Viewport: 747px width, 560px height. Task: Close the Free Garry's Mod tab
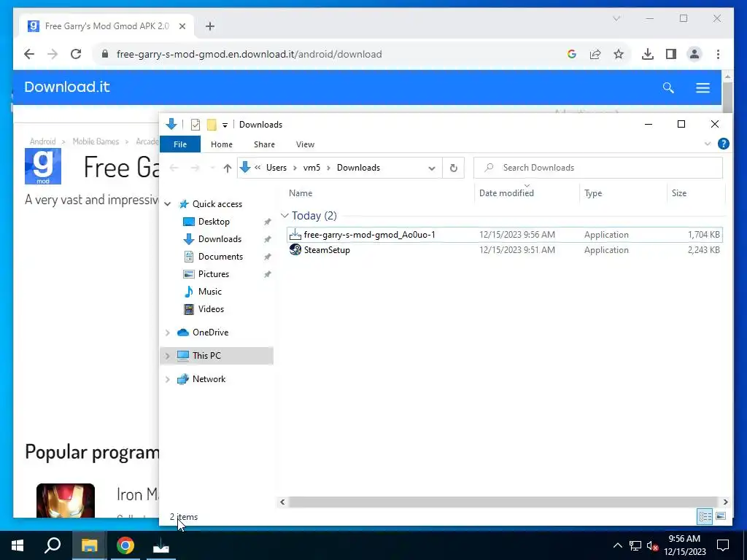tap(182, 26)
